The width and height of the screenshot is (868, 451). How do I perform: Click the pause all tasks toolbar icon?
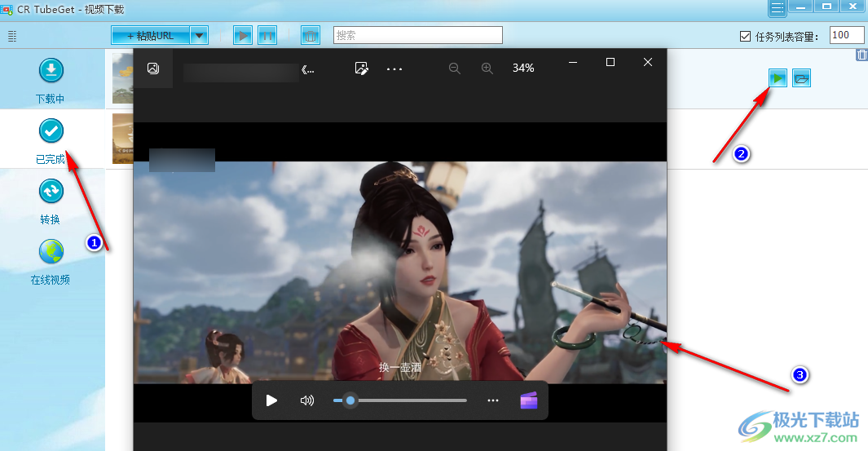(267, 35)
